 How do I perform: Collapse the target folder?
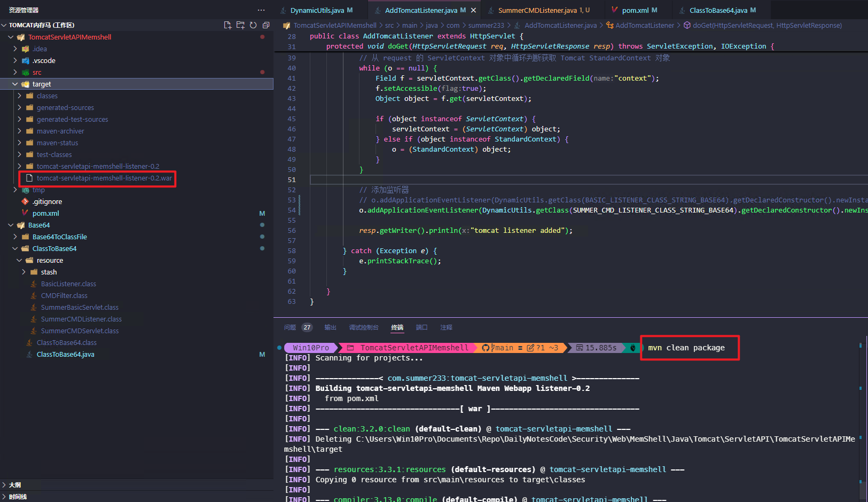(15, 84)
